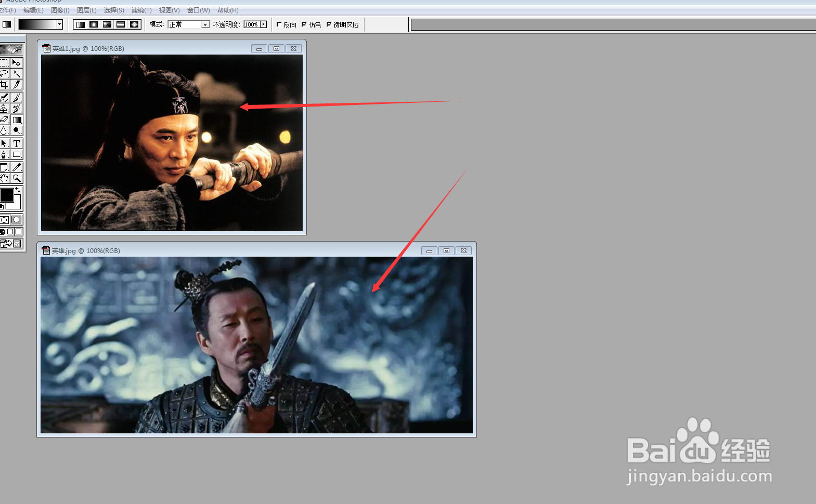
Task: Choose reflected gradient type
Action: (x=121, y=24)
